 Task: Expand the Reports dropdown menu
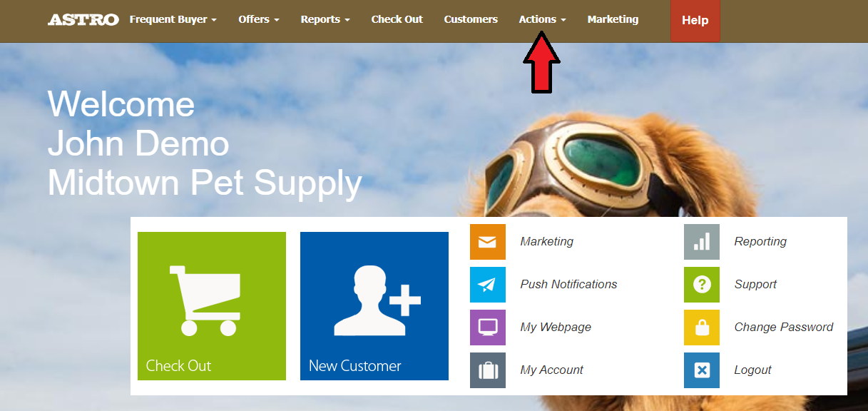(325, 20)
